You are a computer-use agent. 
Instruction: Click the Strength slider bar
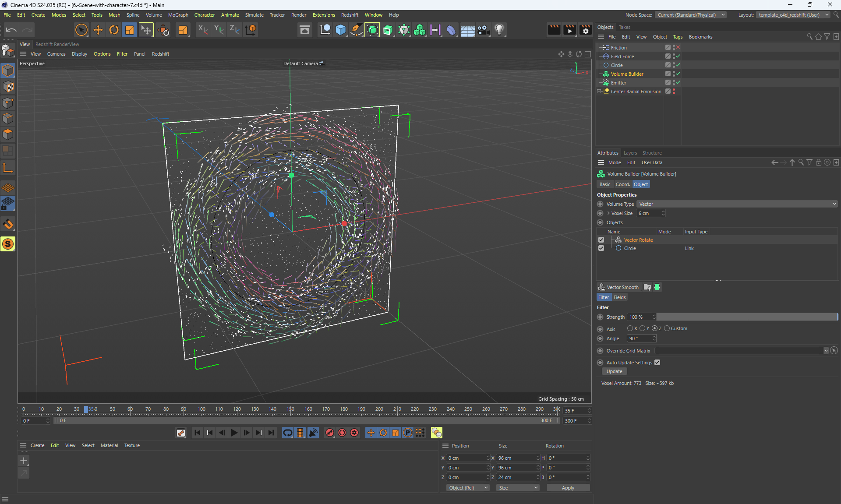click(x=746, y=317)
